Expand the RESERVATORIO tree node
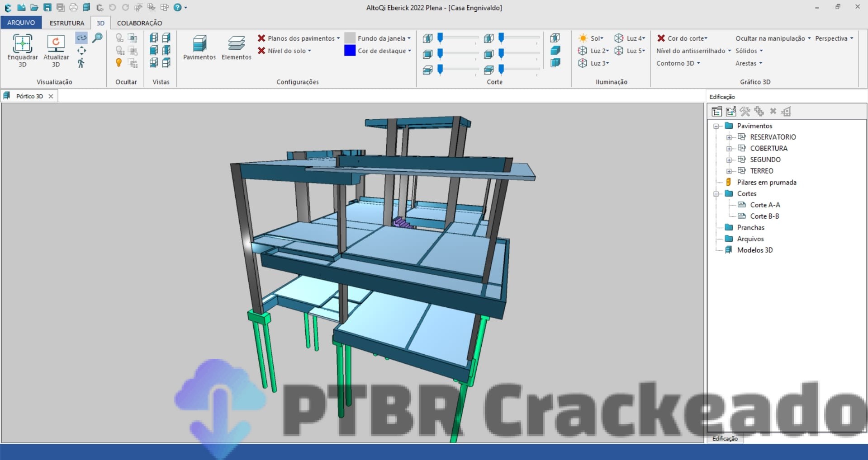 (x=729, y=137)
